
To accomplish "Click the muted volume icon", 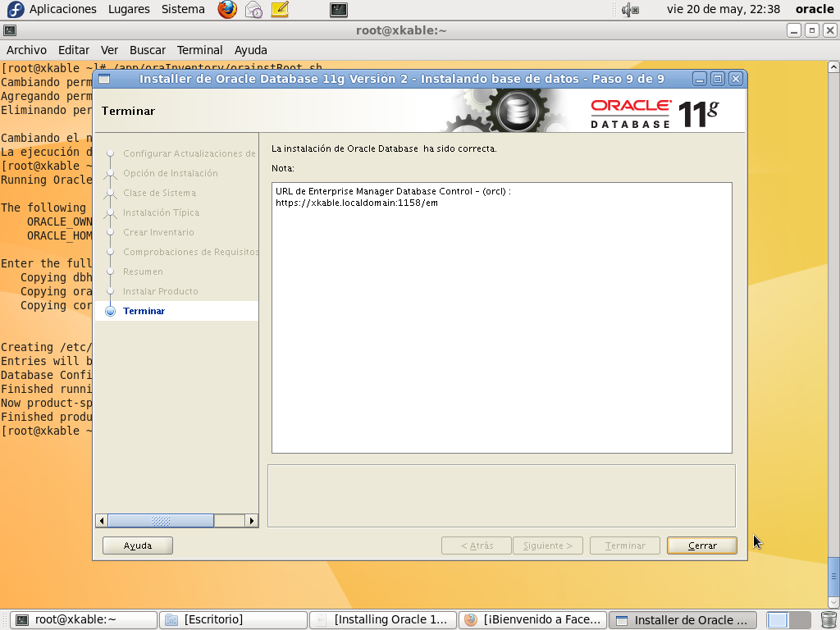I will pos(630,9).
